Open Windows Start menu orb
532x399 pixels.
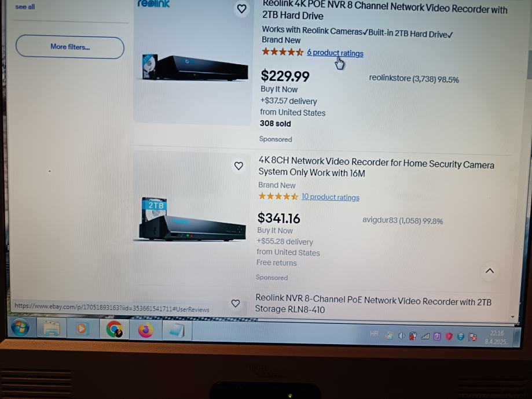(x=20, y=328)
